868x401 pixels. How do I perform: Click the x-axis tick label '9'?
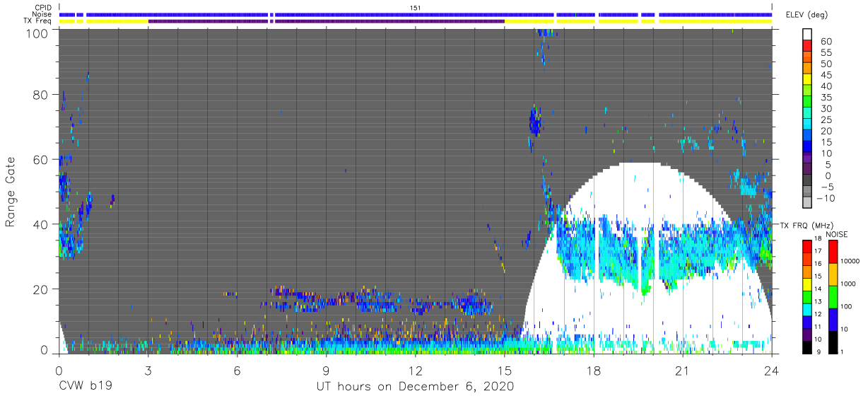point(326,371)
